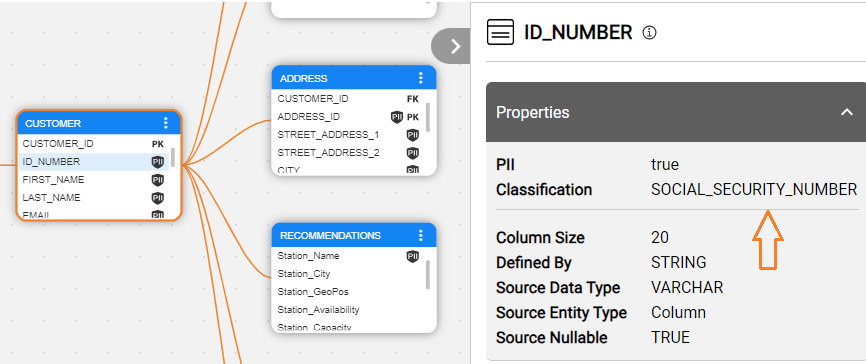Click the column icon left of ID_NUMBER heading
866x364 pixels.
[500, 32]
